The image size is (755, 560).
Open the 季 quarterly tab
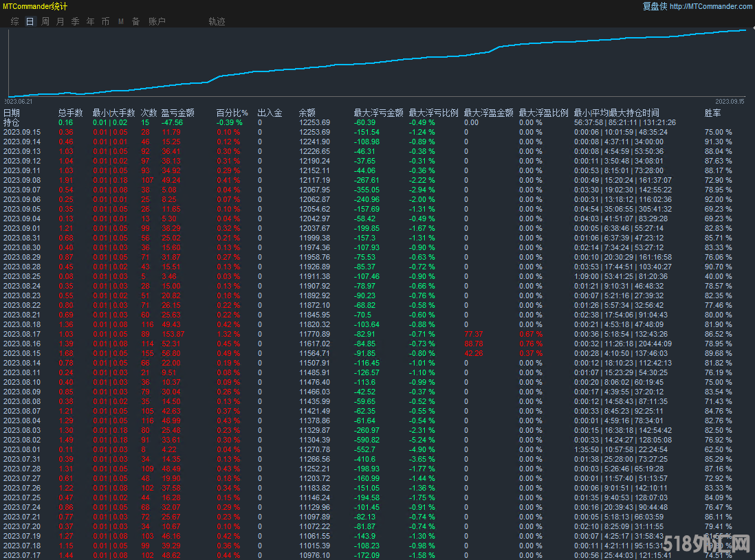[x=75, y=21]
